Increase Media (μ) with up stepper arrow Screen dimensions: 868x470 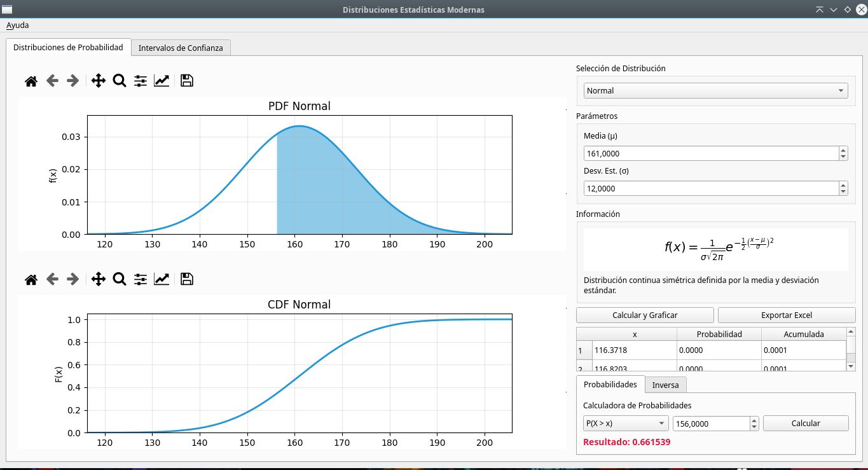(843, 150)
